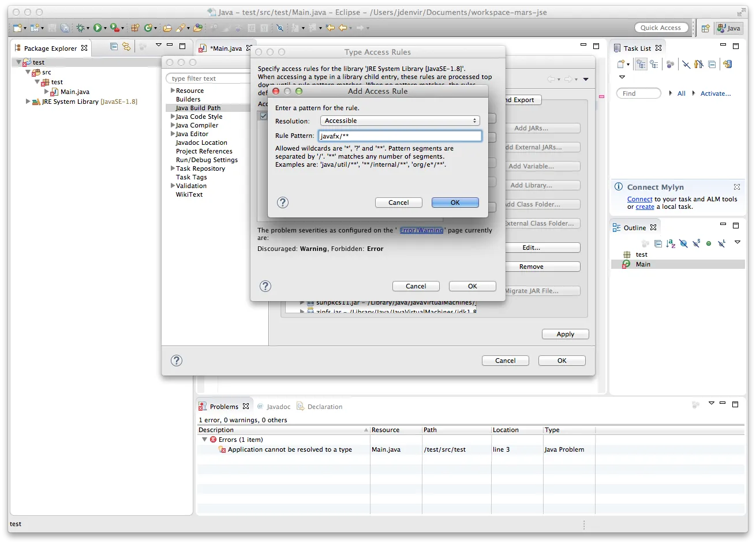
Task: Open the Error/Warning link
Action: coord(422,230)
